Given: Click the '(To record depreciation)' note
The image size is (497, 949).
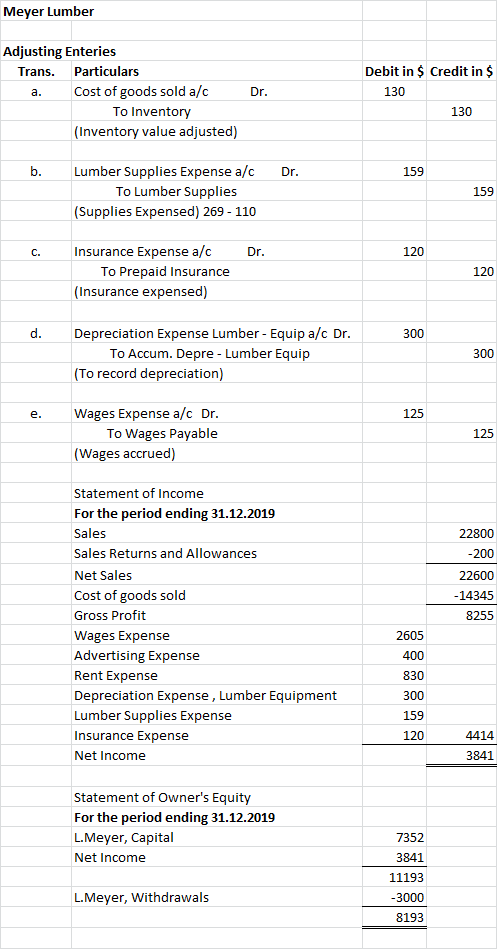Looking at the screenshot, I should pyautogui.click(x=148, y=373).
